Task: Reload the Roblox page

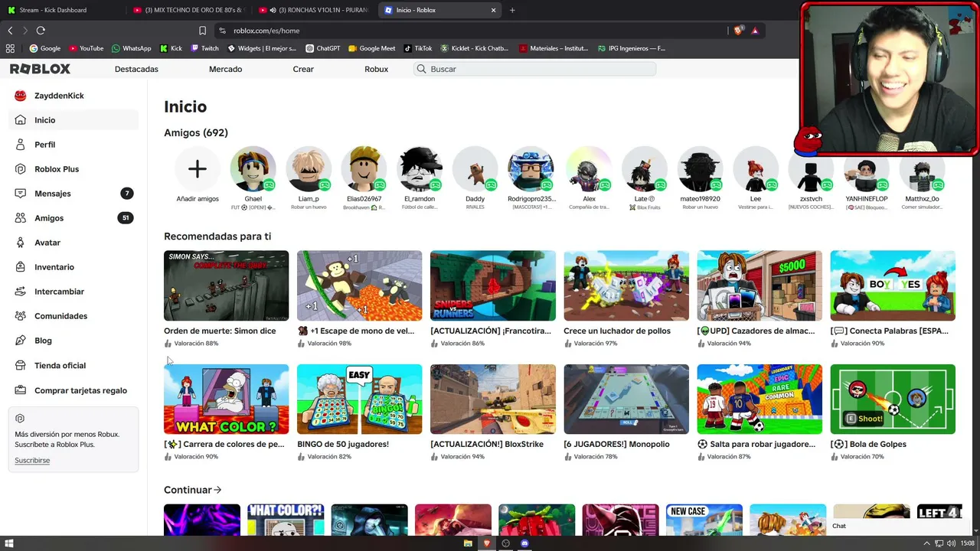Action: pos(41,31)
